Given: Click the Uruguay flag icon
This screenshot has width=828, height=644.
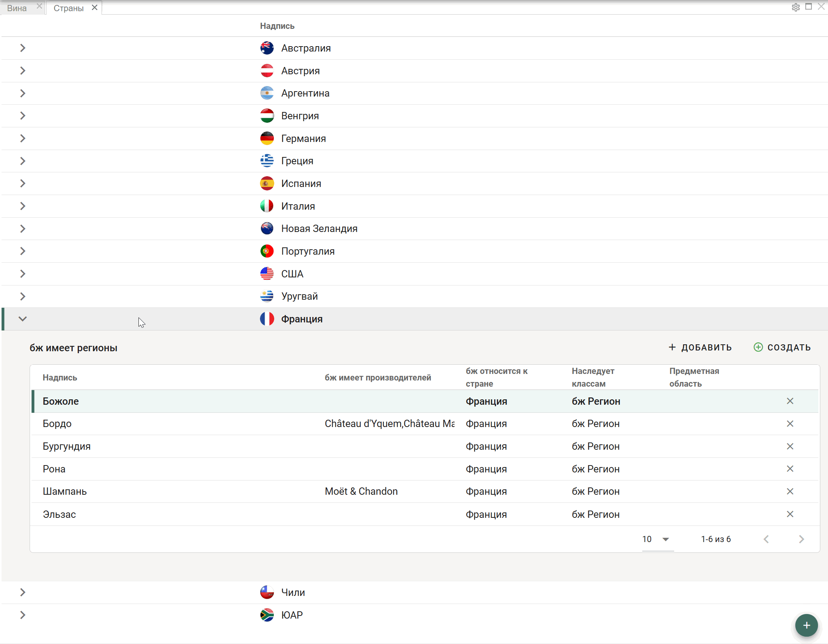Looking at the screenshot, I should pos(267,296).
